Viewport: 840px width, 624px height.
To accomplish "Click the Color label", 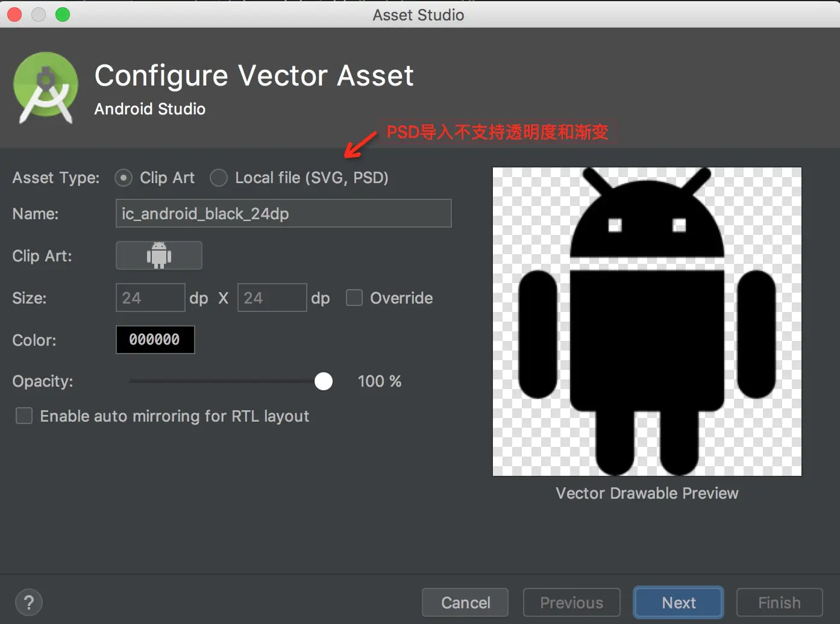I will click(x=34, y=340).
